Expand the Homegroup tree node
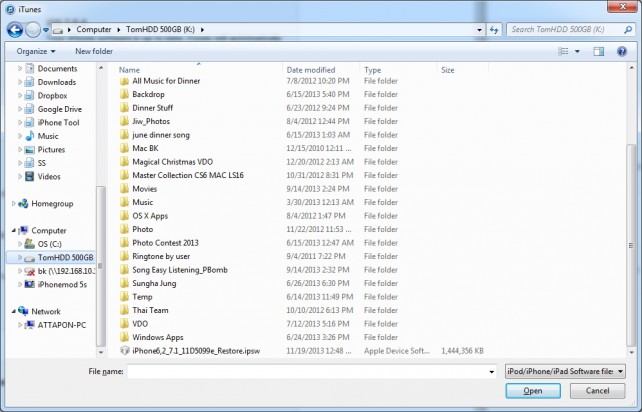The image size is (642, 412). pyautogui.click(x=14, y=204)
